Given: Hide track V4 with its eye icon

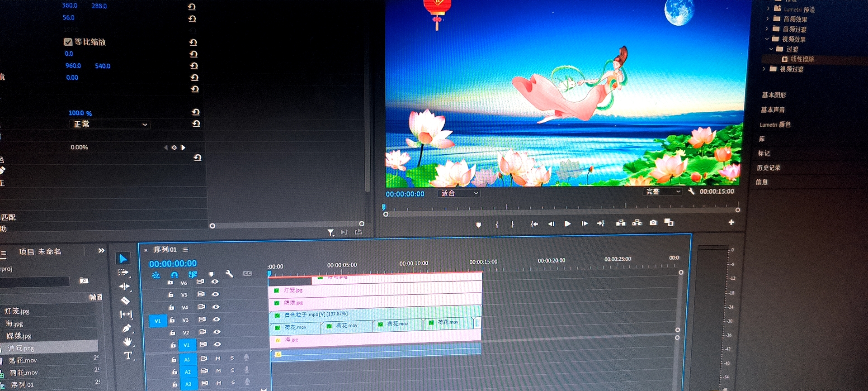Looking at the screenshot, I should (x=216, y=307).
